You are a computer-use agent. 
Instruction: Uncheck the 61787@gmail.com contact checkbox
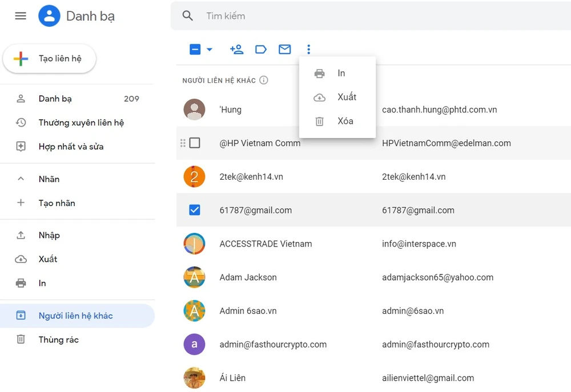click(195, 210)
